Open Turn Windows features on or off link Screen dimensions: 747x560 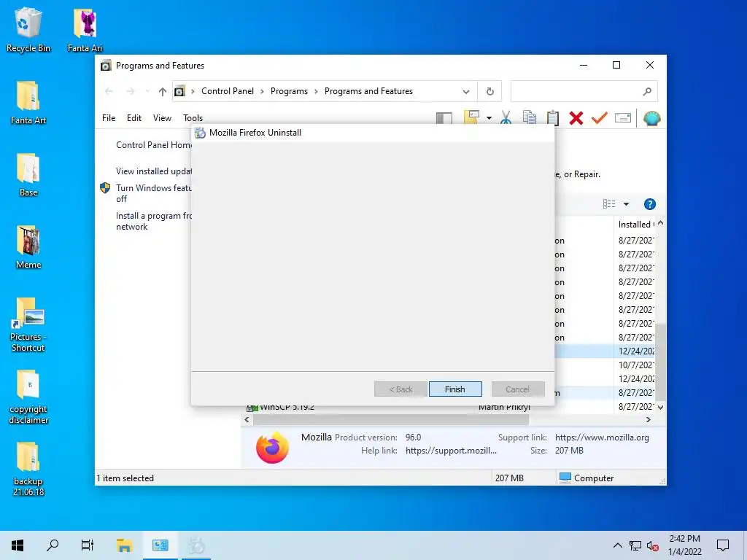(x=153, y=193)
